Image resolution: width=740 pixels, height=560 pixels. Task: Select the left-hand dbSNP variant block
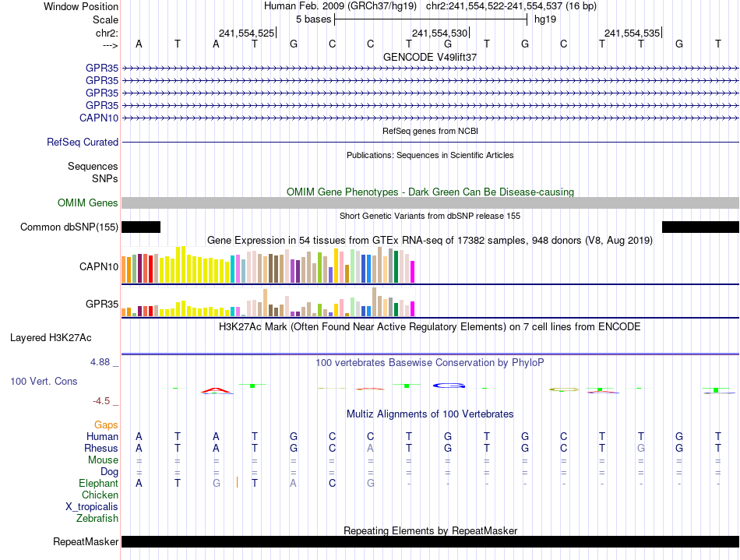tap(141, 227)
